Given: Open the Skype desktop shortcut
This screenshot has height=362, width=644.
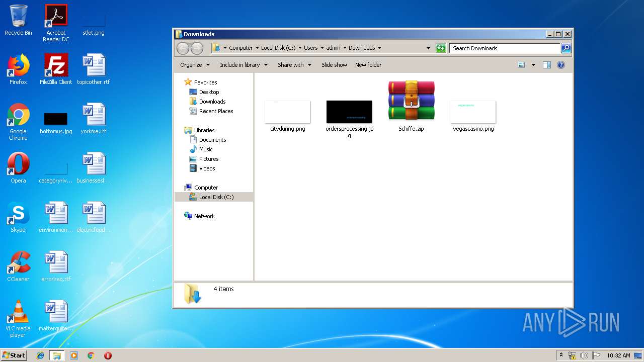Looking at the screenshot, I should coord(18,217).
